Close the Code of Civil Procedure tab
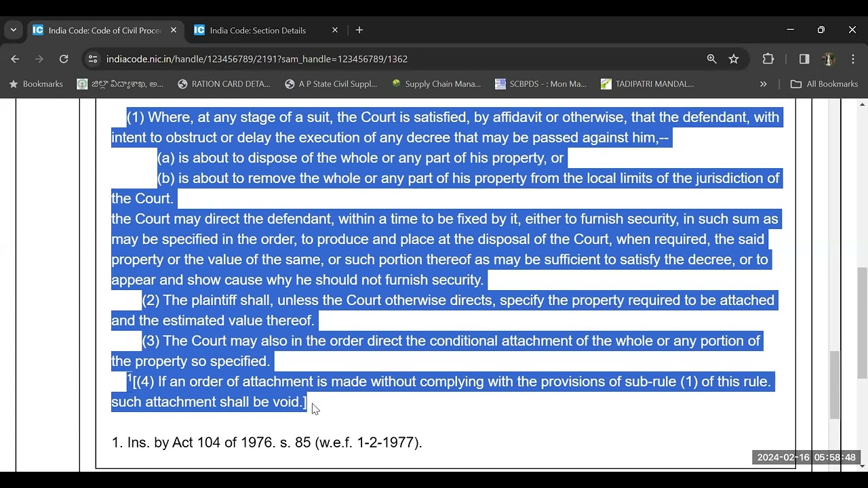Screen dimensions: 868x488 174,30
